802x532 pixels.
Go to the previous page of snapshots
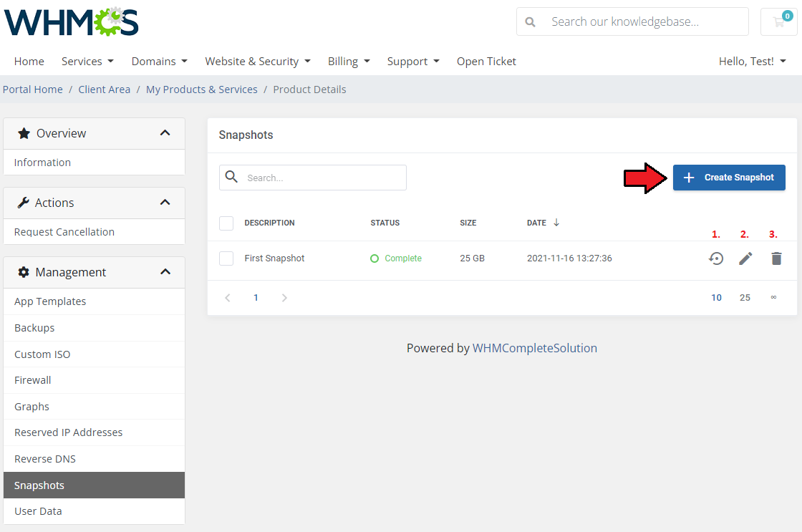point(228,298)
